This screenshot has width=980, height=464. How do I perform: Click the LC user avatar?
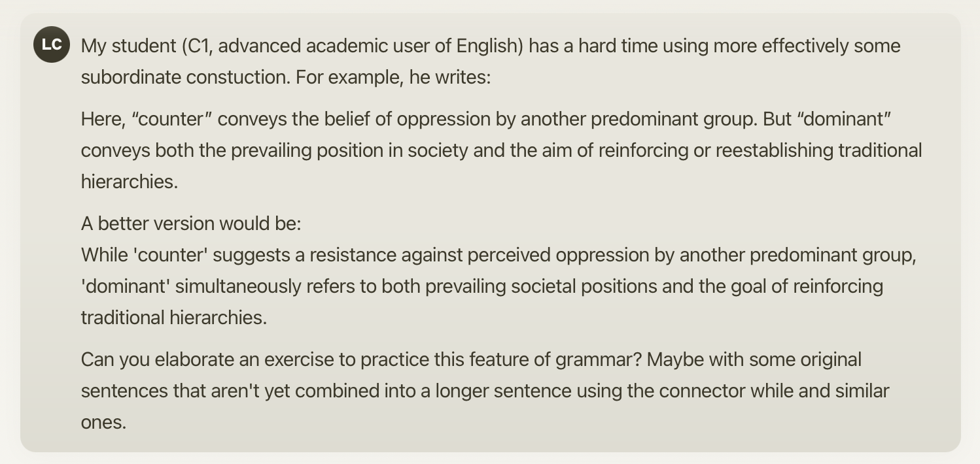(51, 44)
